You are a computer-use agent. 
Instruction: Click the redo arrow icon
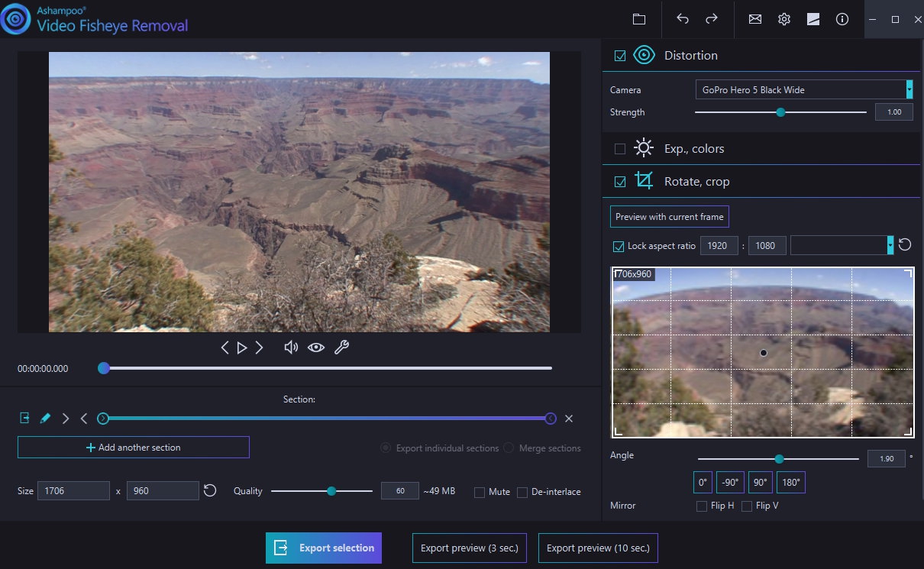point(712,19)
